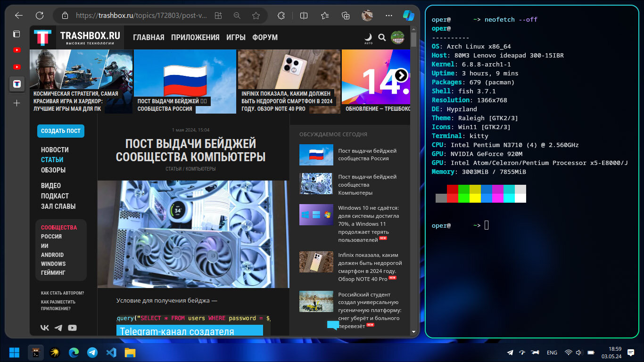Open ПОДКАСТ in left sidebar

55,196
